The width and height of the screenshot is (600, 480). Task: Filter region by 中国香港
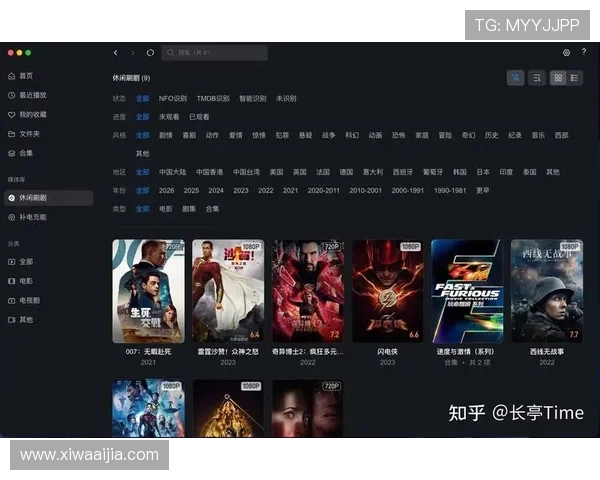coord(209,172)
